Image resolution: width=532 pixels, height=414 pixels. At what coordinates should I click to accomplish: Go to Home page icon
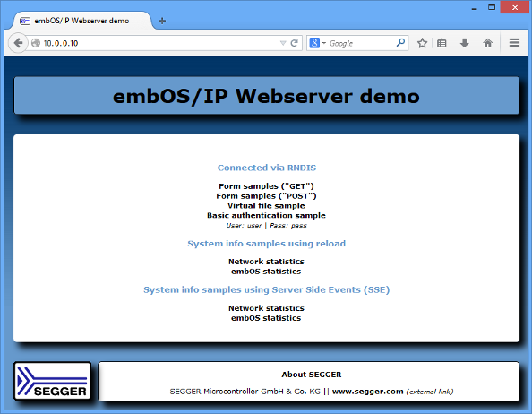click(487, 43)
